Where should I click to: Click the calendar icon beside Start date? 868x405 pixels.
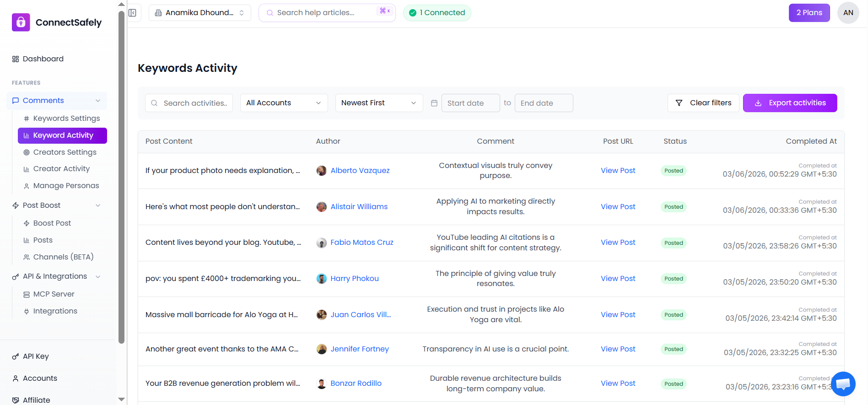(x=434, y=103)
